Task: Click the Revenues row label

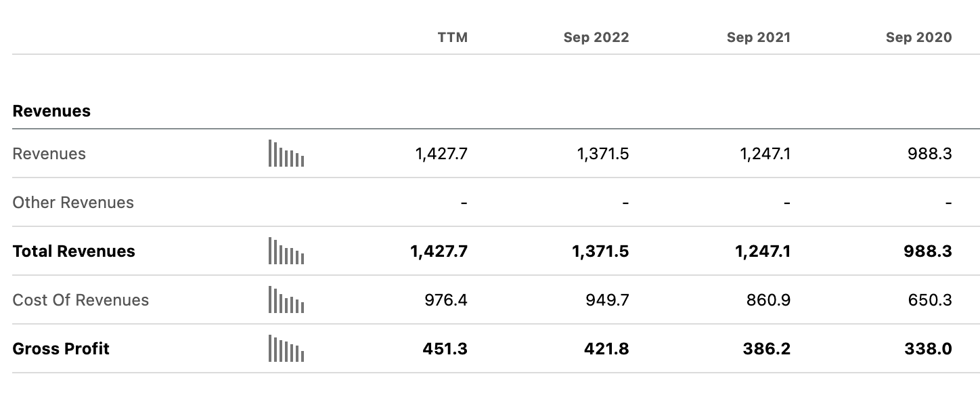Action: 49,154
